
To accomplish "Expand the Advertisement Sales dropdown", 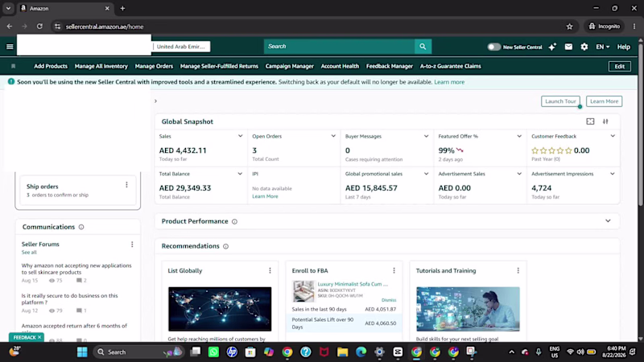I will [x=519, y=174].
